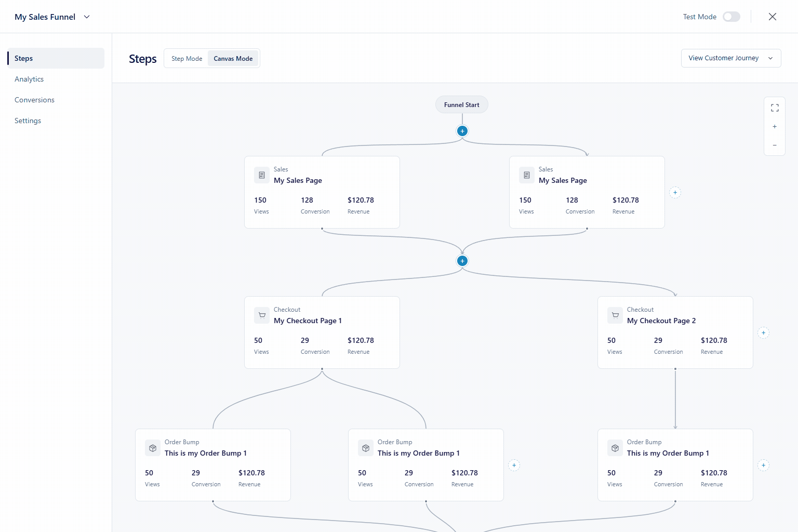Click the Steps page heading

(x=143, y=59)
